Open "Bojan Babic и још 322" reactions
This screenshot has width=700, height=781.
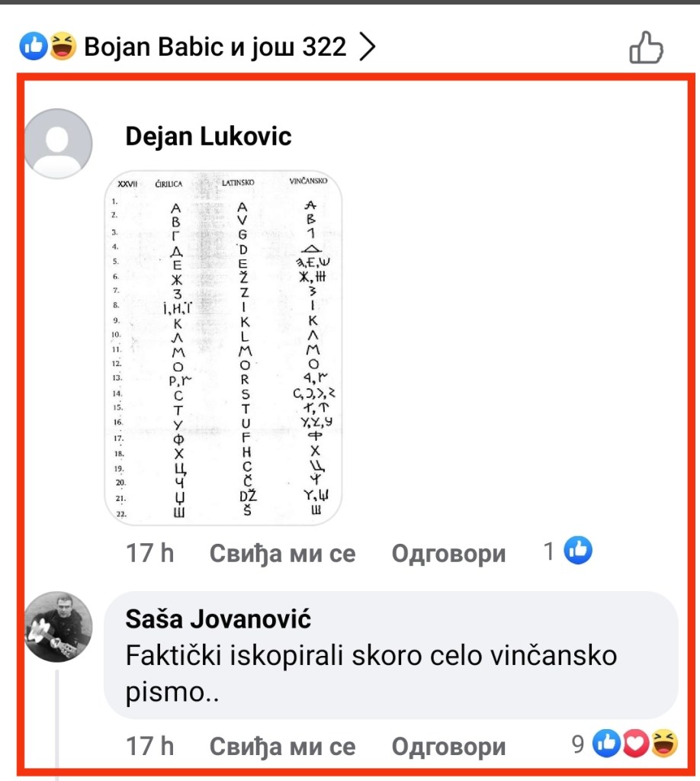[215, 48]
